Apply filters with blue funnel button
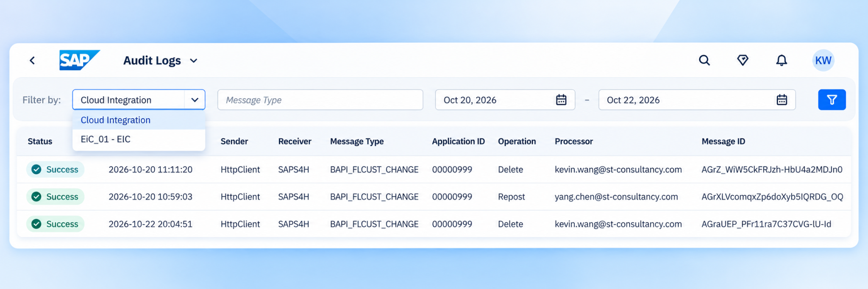The height and width of the screenshot is (289, 868). (832, 100)
